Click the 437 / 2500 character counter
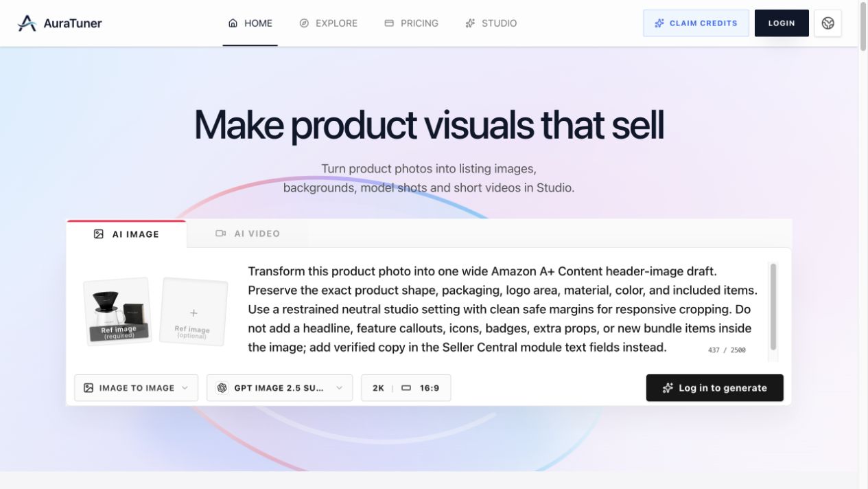Screen dimensions: 868x489 pos(727,350)
